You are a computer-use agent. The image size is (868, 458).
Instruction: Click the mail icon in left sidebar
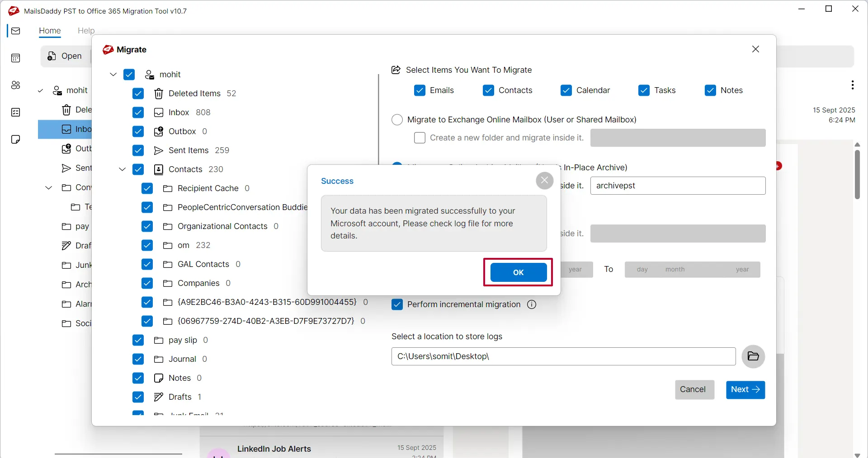(x=16, y=31)
